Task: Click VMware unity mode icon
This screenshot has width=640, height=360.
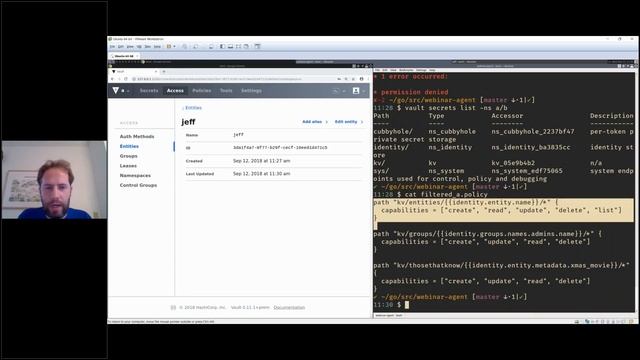Action: click(246, 47)
